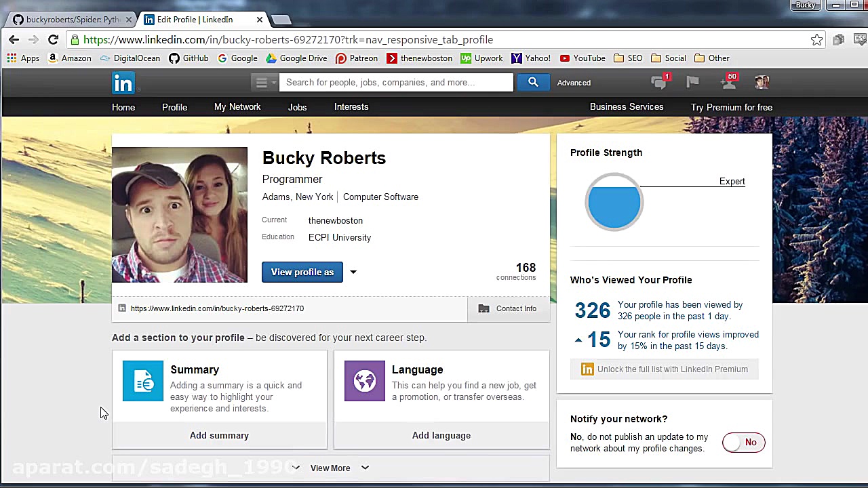Click the Advanced search link

(x=574, y=83)
